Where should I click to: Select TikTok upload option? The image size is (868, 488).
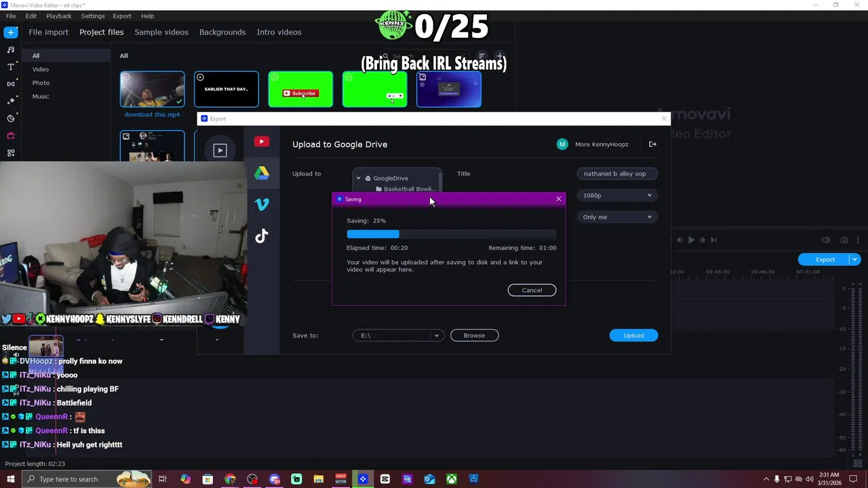(262, 236)
